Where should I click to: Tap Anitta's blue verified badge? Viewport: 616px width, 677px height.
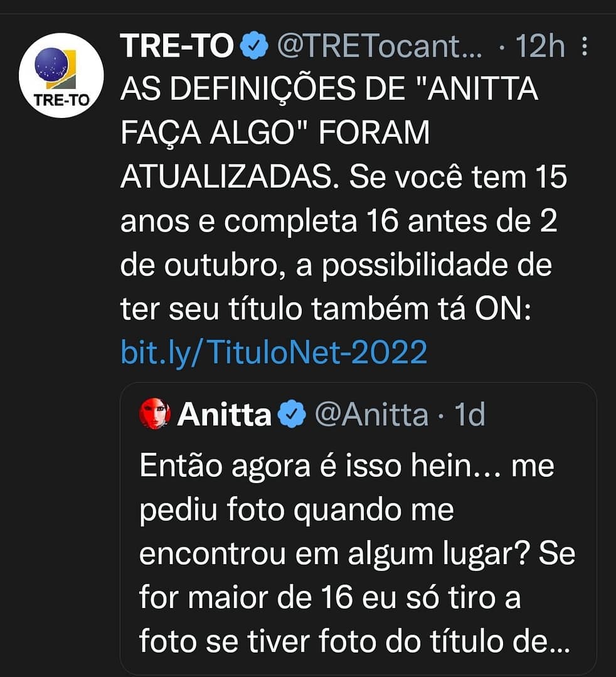pyautogui.click(x=292, y=415)
